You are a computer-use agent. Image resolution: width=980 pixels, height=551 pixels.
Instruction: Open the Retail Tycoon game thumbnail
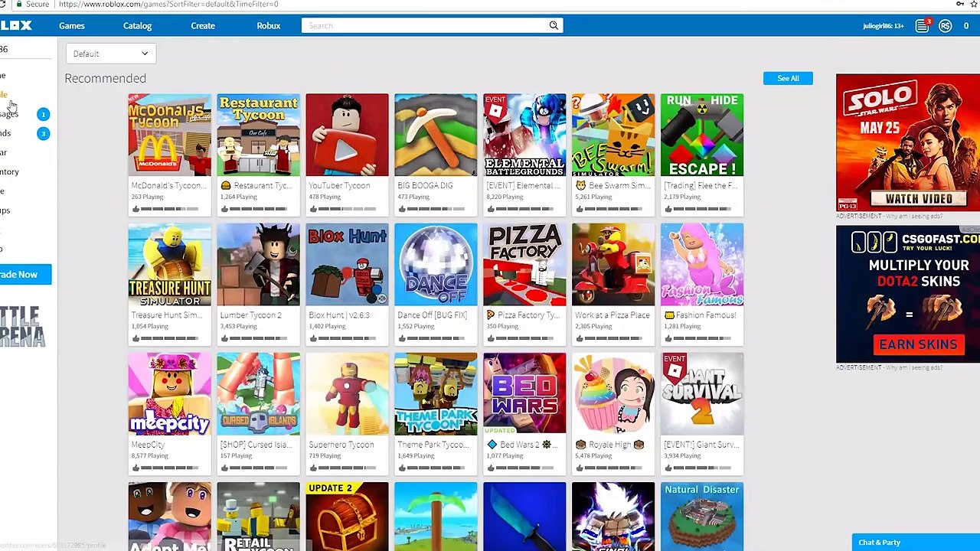(x=258, y=517)
